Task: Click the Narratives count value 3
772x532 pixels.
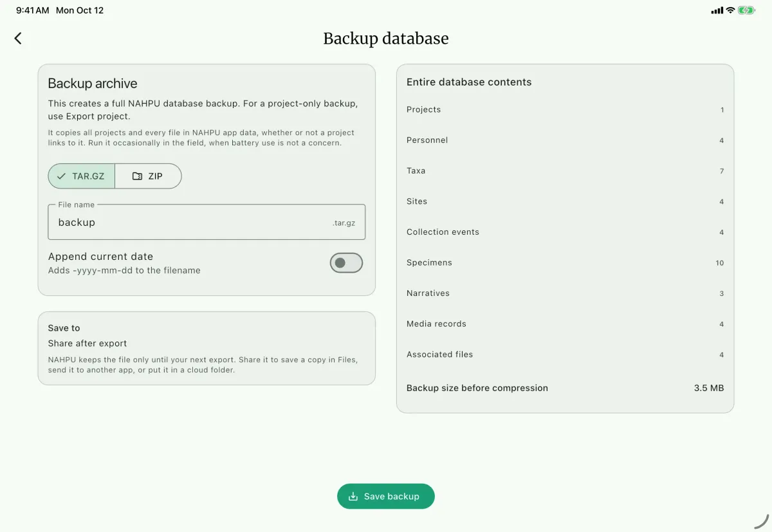Action: [x=722, y=293]
